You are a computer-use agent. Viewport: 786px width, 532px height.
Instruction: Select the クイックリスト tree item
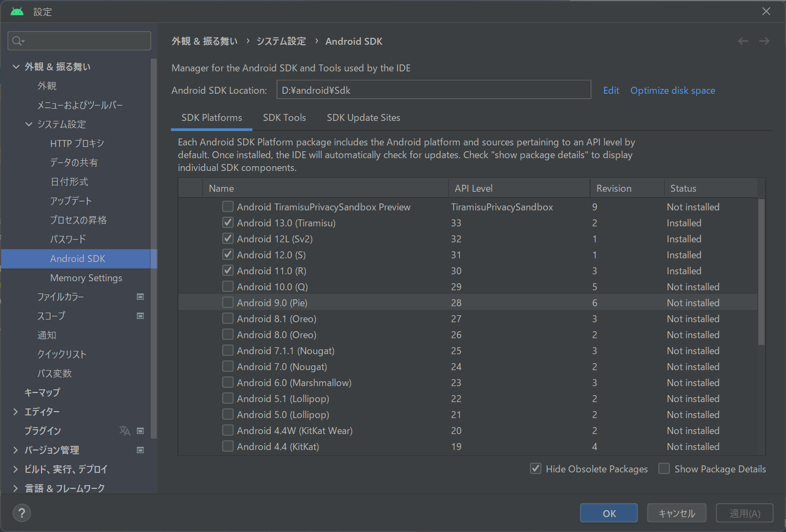[x=62, y=354]
